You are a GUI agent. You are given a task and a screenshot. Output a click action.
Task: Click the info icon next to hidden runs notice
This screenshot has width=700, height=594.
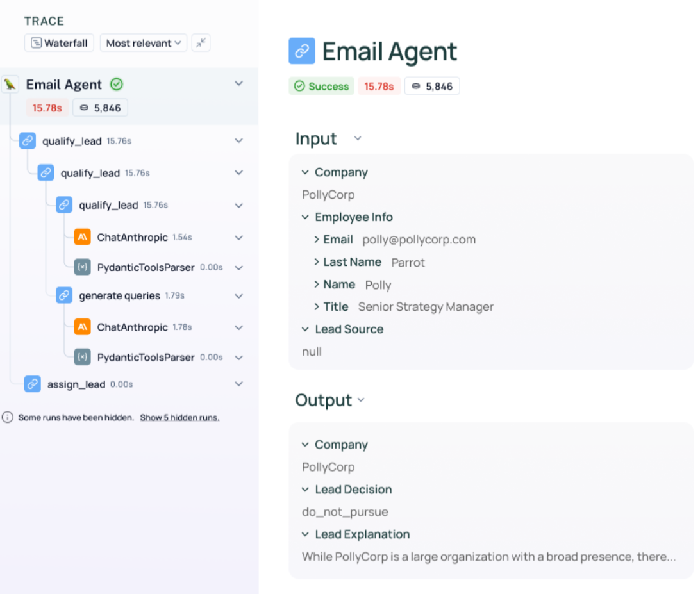click(8, 417)
